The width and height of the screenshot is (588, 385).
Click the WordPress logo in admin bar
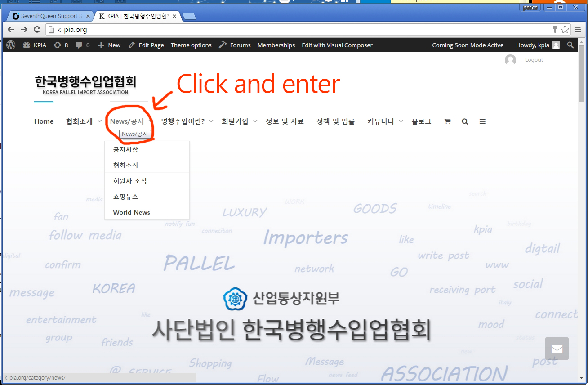(x=11, y=45)
